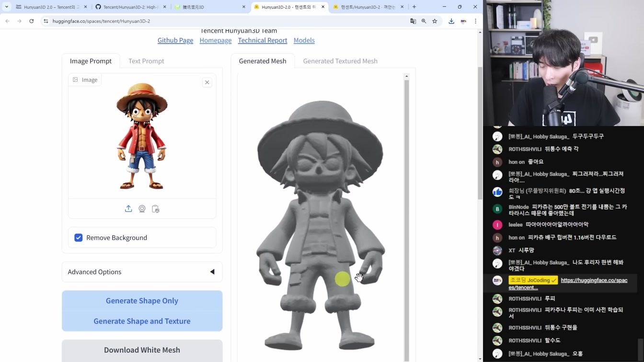This screenshot has height=362, width=644.
Task: Bookmark this page with the star icon
Action: 435,21
